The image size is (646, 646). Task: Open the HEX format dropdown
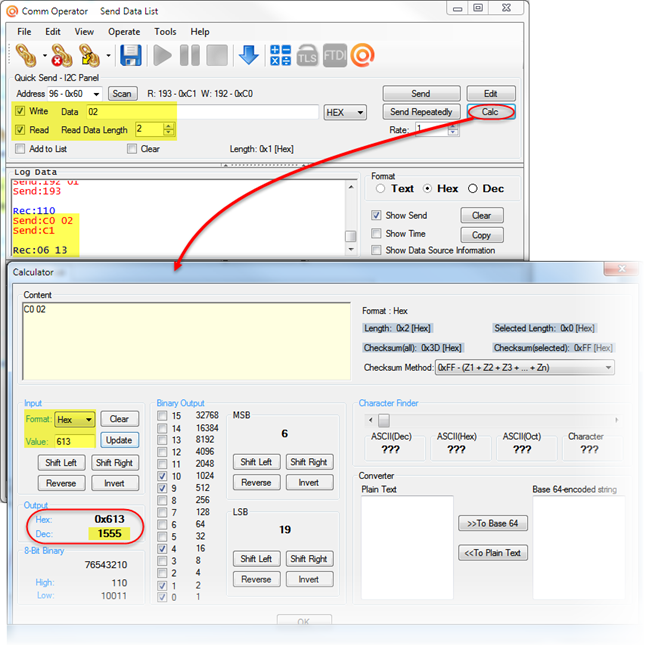pyautogui.click(x=345, y=112)
